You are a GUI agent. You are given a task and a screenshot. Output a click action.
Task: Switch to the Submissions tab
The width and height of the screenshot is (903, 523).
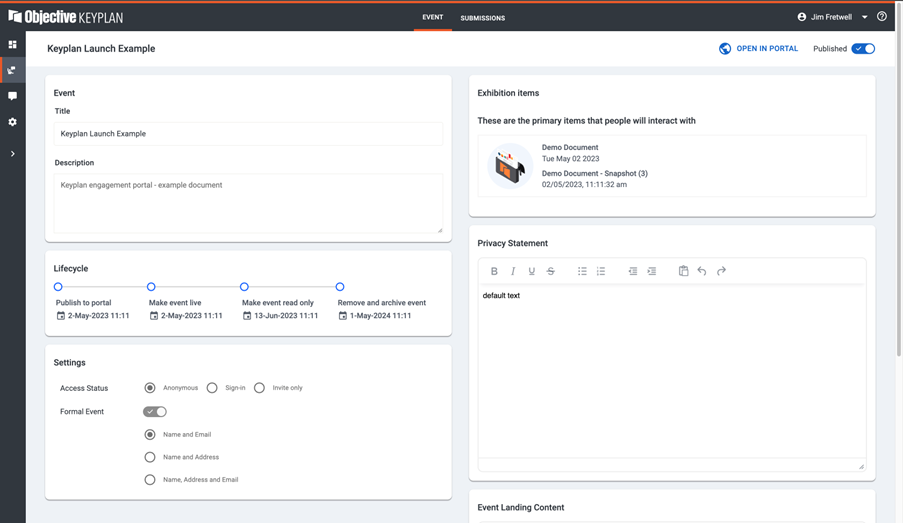(x=482, y=18)
